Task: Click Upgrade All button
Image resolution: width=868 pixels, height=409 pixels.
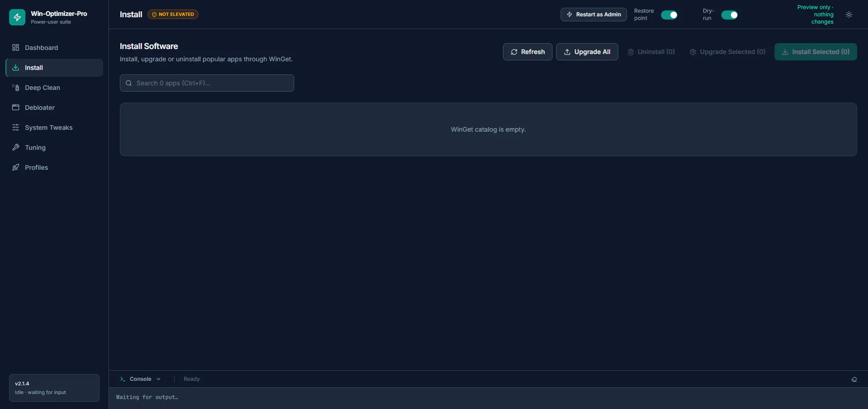Action: point(587,52)
